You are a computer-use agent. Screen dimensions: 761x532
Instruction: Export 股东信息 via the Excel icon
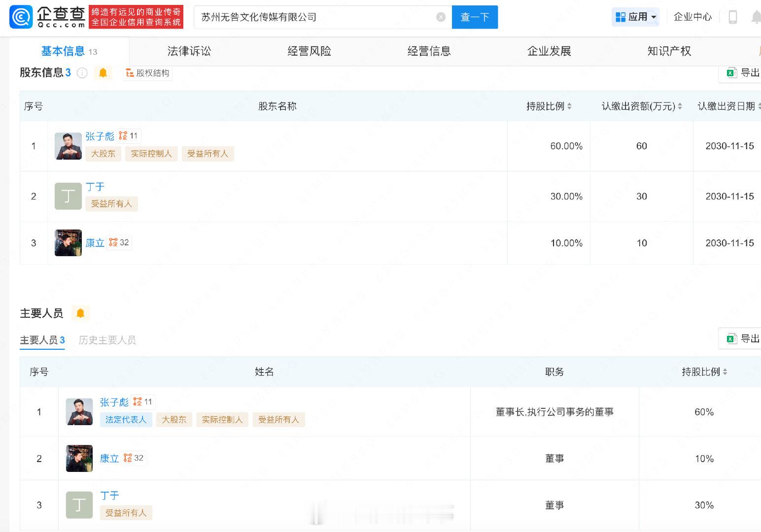coord(731,72)
